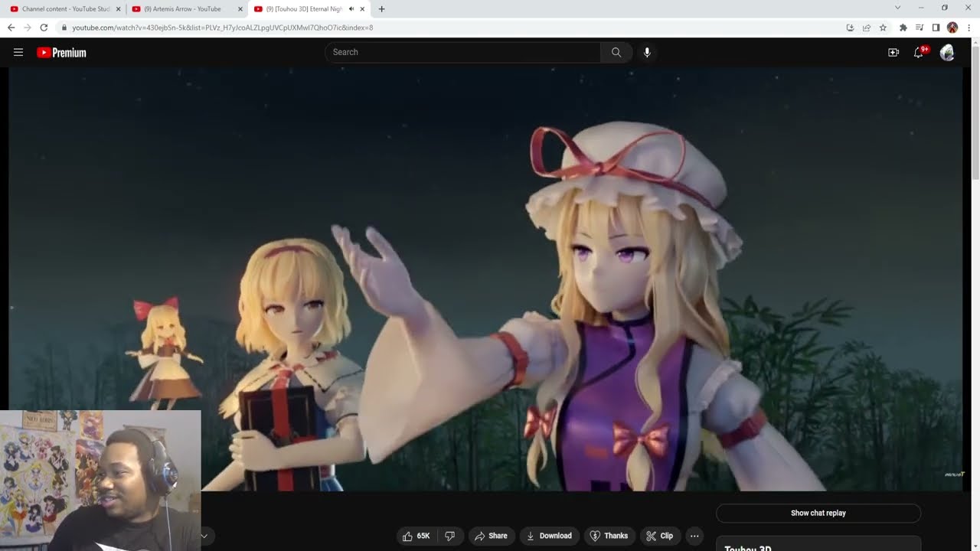
Task: Bookmark this page with the star
Action: pyautogui.click(x=883, y=28)
